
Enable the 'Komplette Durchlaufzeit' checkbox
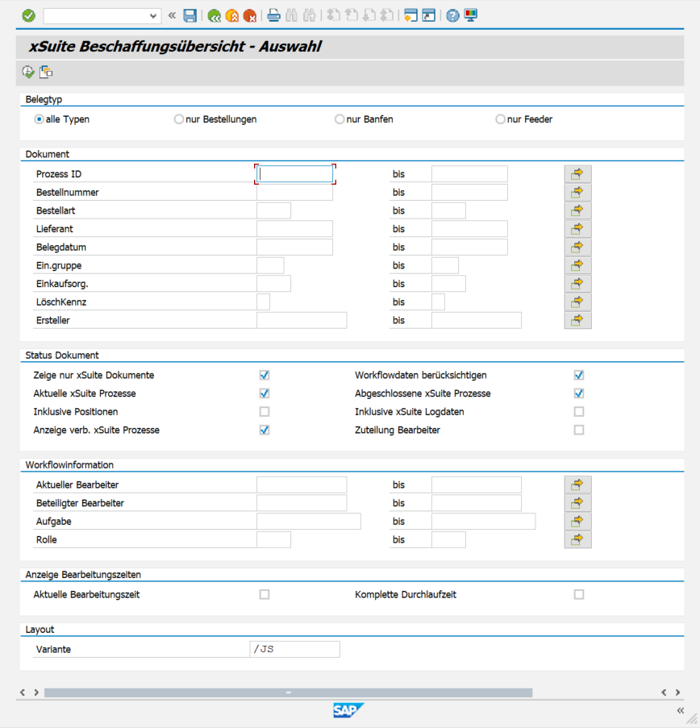[x=578, y=593]
